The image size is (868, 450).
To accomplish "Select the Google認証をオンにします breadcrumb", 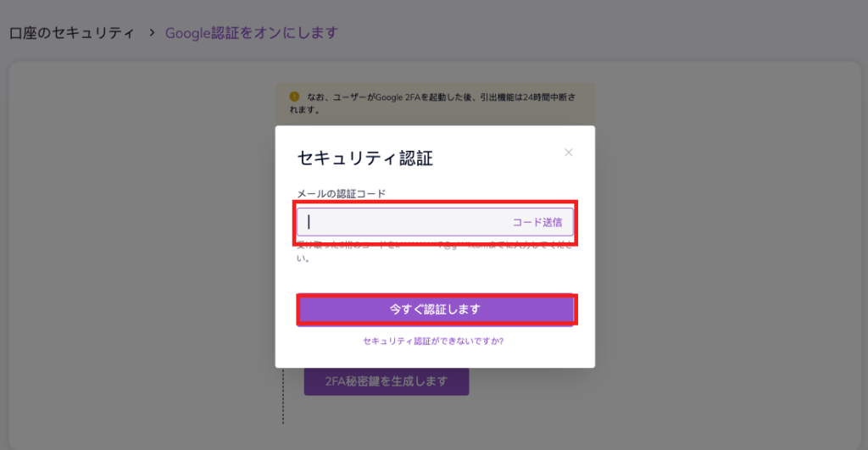I will [x=251, y=33].
